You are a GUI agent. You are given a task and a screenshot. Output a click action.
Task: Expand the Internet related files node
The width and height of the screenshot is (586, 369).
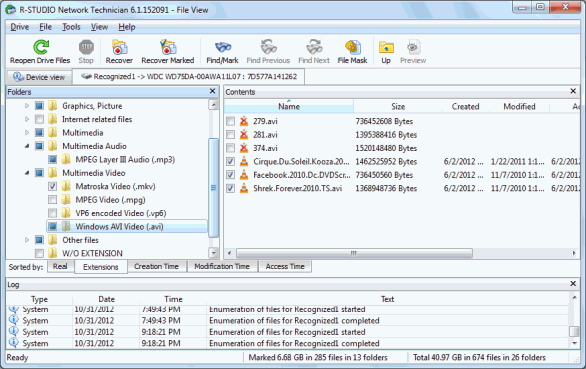(x=27, y=119)
